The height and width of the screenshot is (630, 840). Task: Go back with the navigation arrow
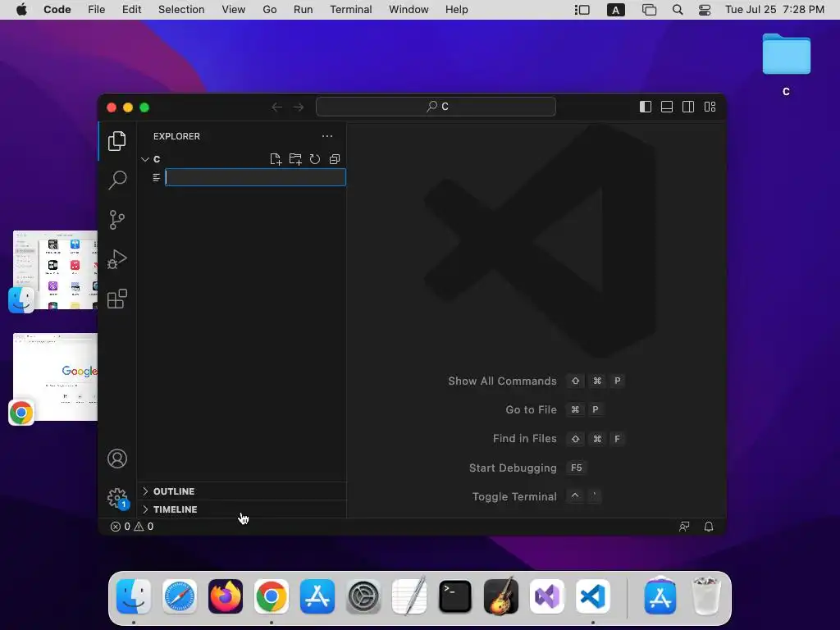tap(277, 107)
